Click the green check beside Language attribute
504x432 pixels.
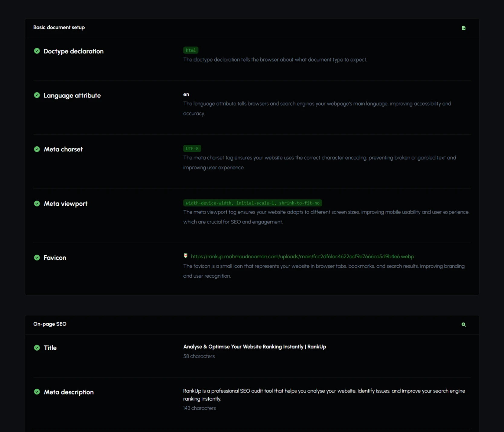click(x=37, y=95)
